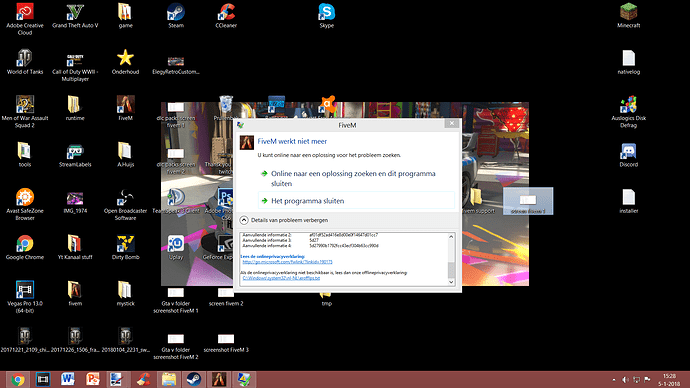Open the Discord desktop shortcut
This screenshot has height=388, width=690.
click(x=628, y=155)
